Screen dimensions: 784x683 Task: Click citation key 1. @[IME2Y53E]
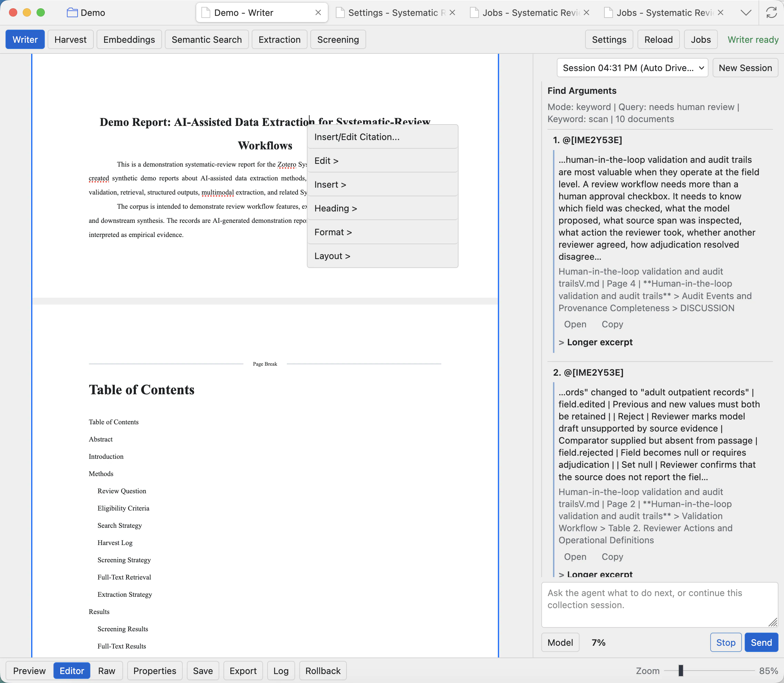click(x=587, y=140)
